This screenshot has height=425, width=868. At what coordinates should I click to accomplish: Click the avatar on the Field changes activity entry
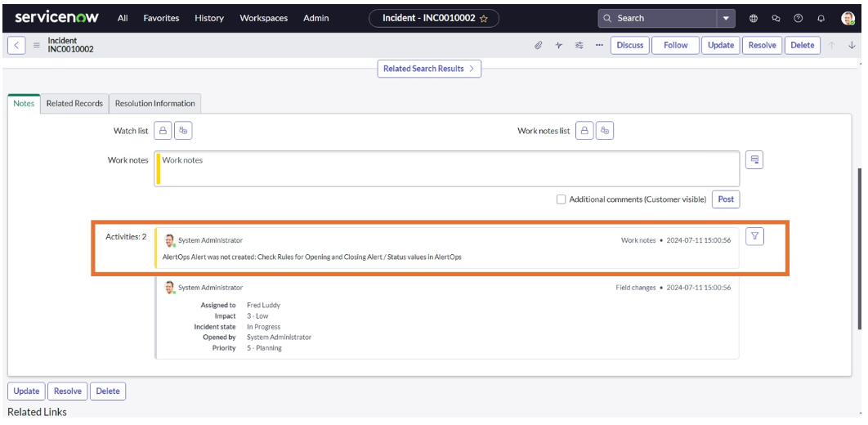(170, 288)
